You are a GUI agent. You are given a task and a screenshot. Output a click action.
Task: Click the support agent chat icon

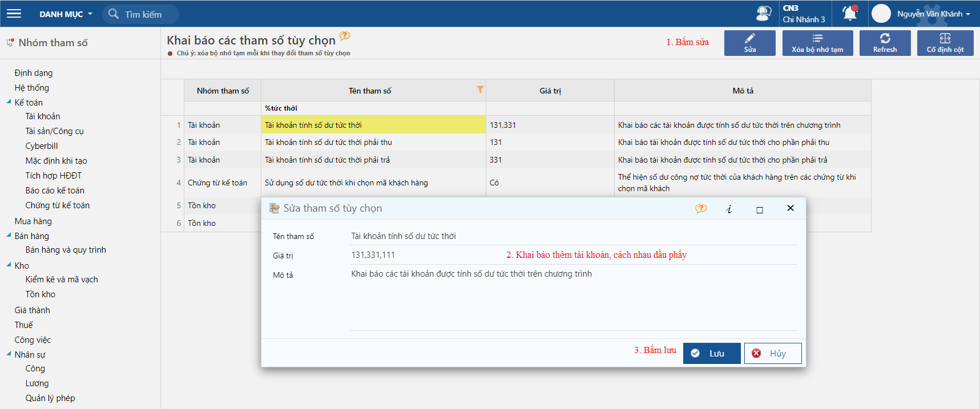click(763, 14)
